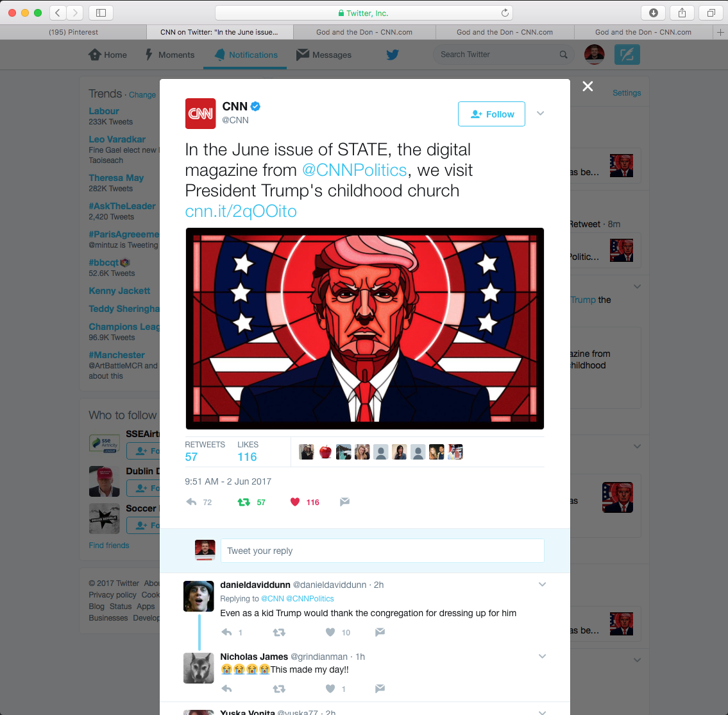Click Find friends link
Screen dimensions: 728x715
pyautogui.click(x=108, y=545)
